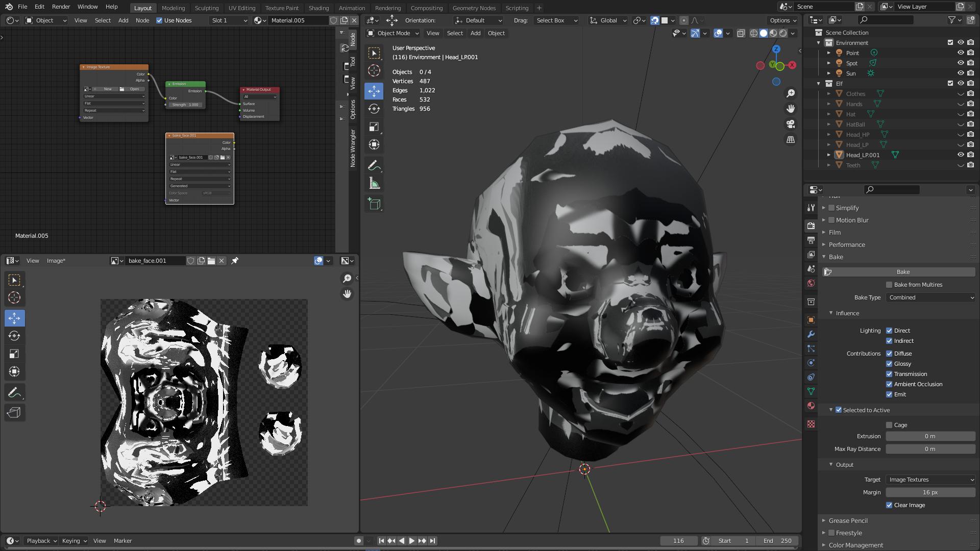Disable the Selected to Active option
Screen dimensions: 980x551
pyautogui.click(x=839, y=410)
